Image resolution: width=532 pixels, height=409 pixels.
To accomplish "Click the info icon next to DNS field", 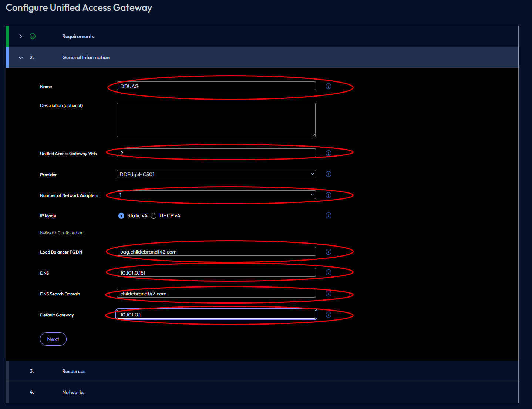I will (328, 272).
